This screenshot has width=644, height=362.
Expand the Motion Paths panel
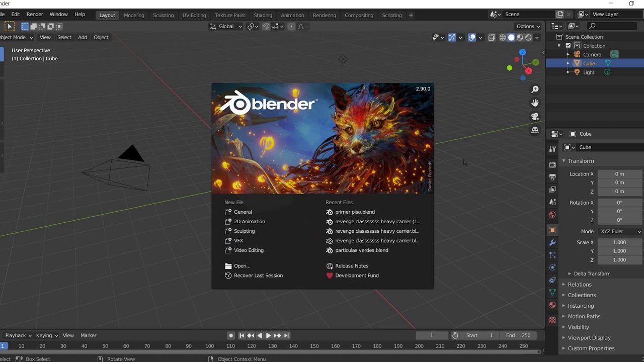[584, 316]
